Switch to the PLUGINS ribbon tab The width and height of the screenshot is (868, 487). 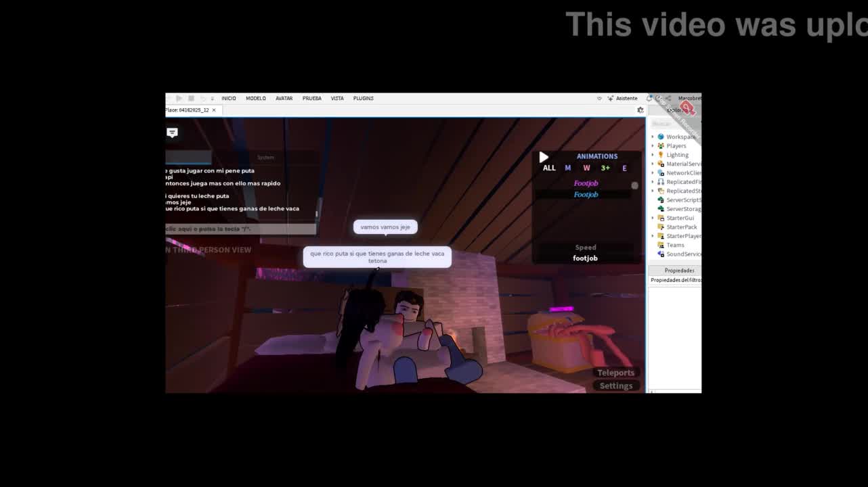[363, 98]
